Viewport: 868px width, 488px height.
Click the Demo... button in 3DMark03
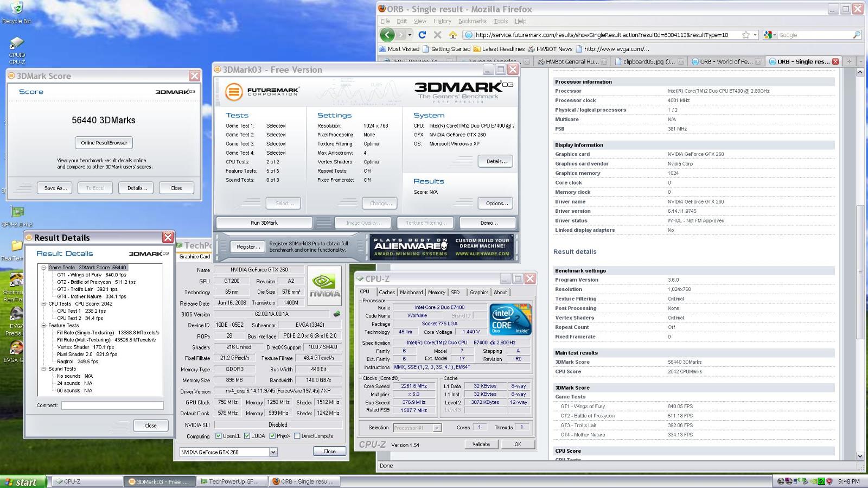coord(489,223)
